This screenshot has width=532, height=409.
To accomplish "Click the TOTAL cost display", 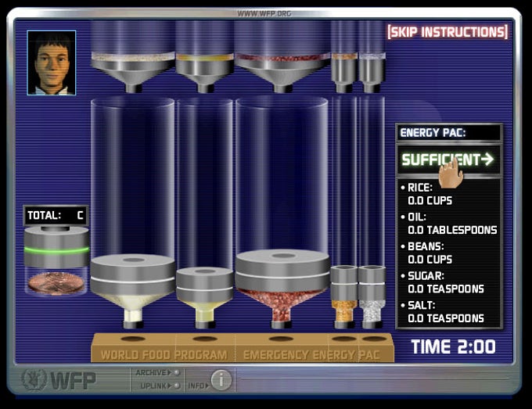I will 56,215.
